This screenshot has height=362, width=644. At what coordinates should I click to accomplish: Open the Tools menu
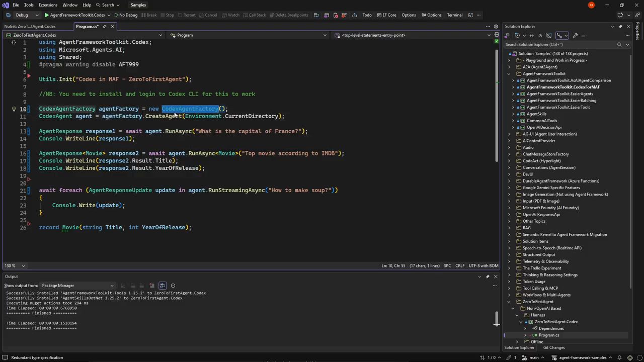29,5
